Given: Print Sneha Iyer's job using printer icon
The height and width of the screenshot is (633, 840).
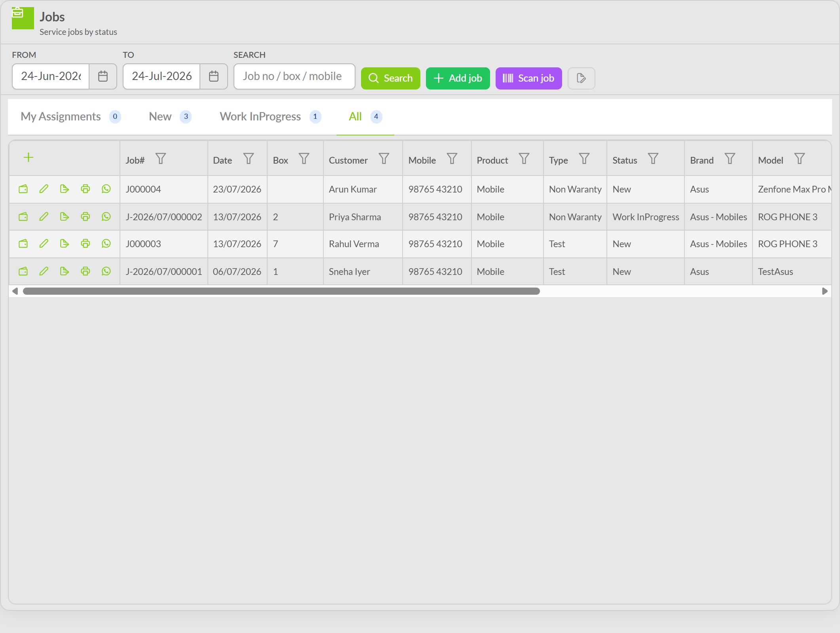Looking at the screenshot, I should click(86, 271).
